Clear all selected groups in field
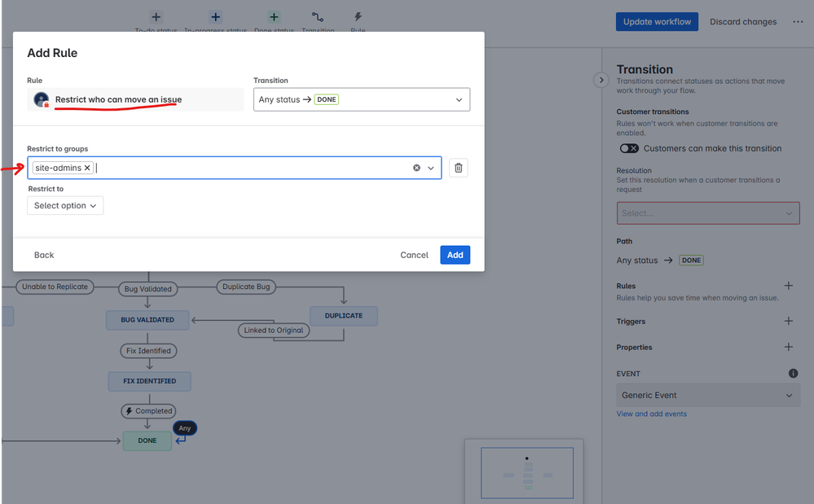The width and height of the screenshot is (814, 504). click(416, 168)
